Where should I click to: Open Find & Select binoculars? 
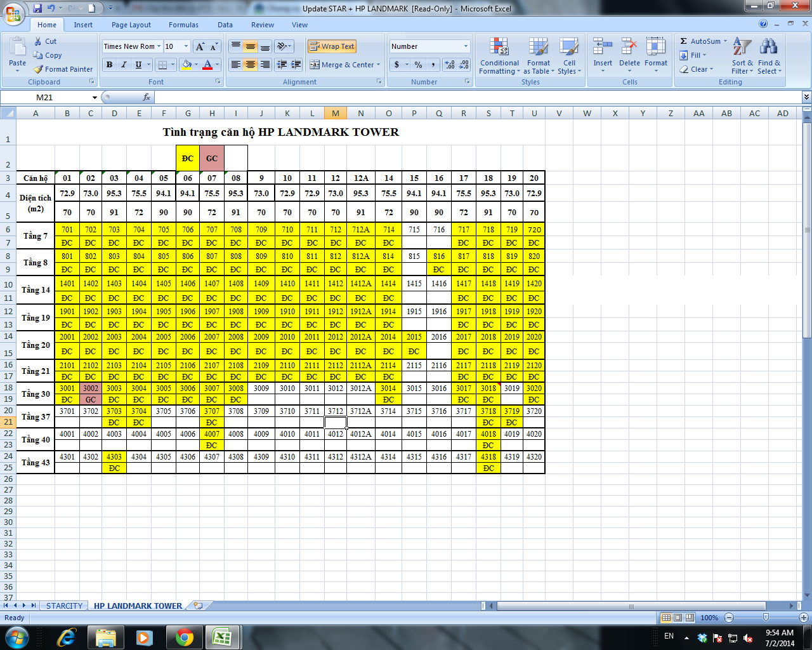tap(769, 56)
